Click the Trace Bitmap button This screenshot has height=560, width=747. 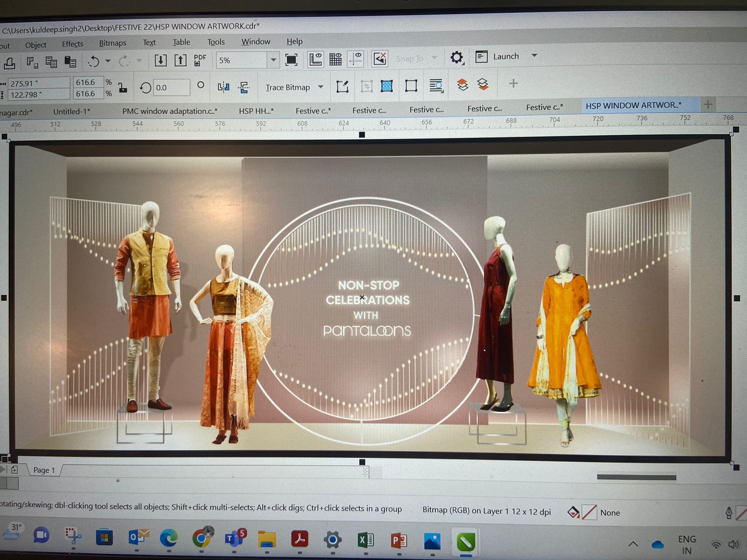288,87
